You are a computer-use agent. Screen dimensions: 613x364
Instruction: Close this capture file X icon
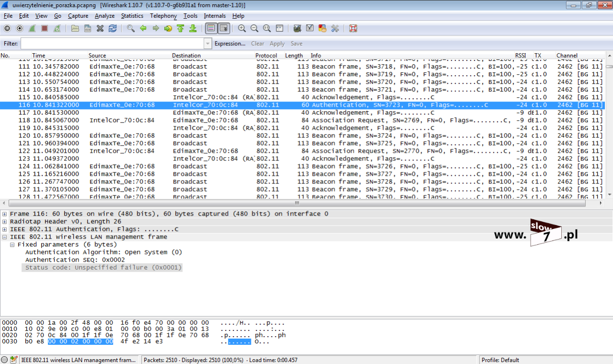point(100,28)
